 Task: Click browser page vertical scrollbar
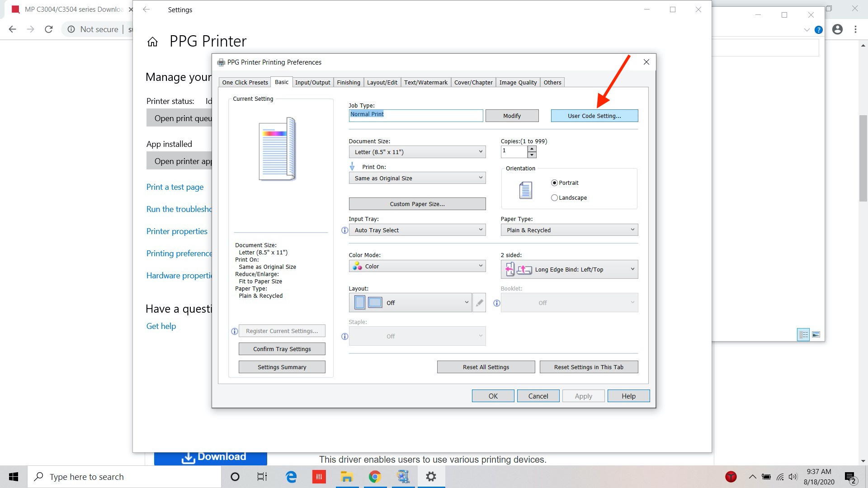pos(863,158)
